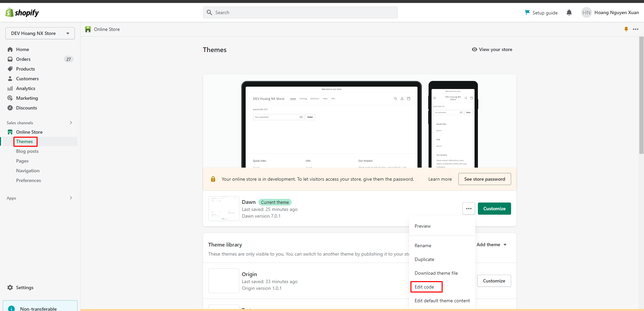Image resolution: width=644 pixels, height=311 pixels.
Task: Follow the Learn more link
Action: click(440, 179)
